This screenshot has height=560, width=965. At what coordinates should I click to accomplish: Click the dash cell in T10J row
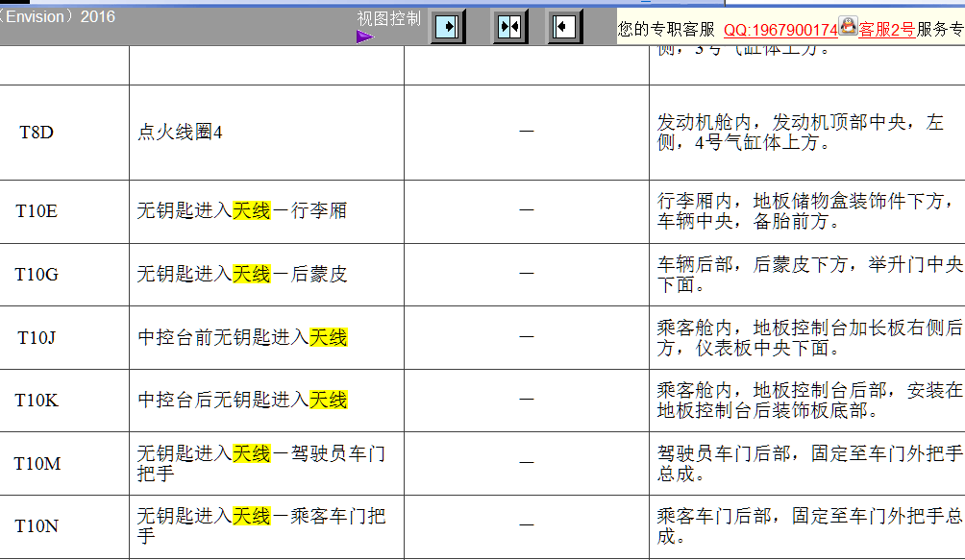[526, 337]
